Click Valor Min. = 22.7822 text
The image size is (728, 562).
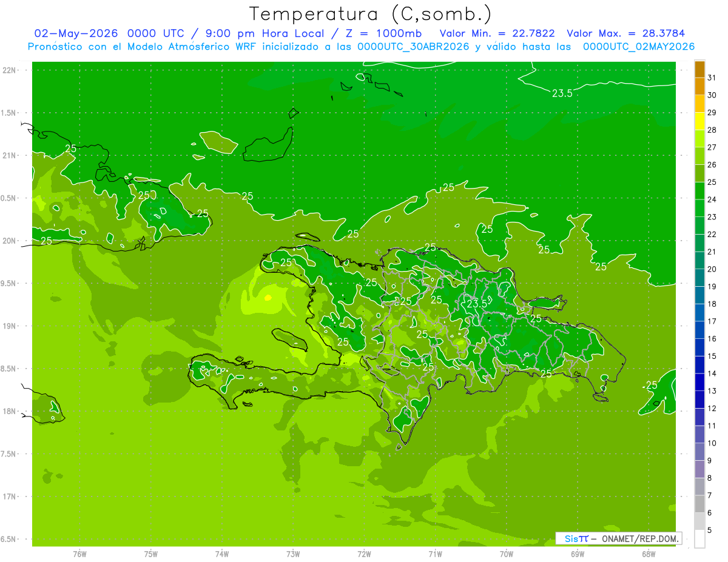497,33
